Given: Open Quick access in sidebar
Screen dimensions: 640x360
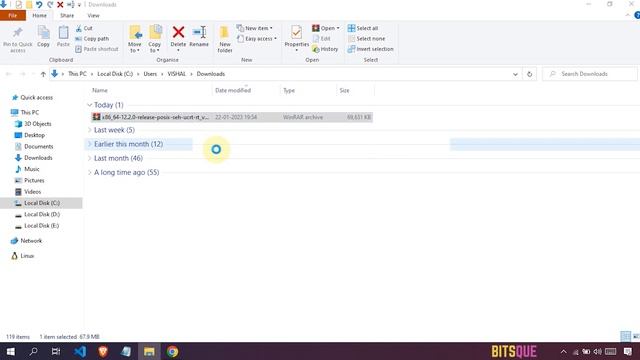Looking at the screenshot, I should coord(32,98).
